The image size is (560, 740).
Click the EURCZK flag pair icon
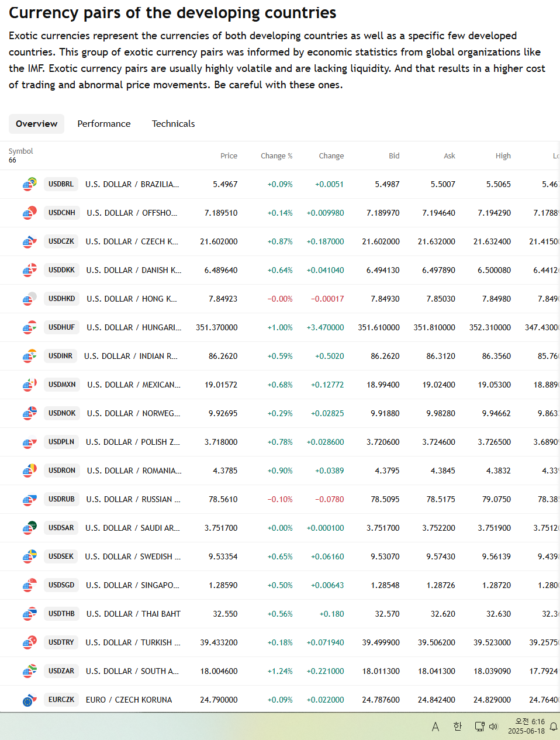tap(30, 700)
